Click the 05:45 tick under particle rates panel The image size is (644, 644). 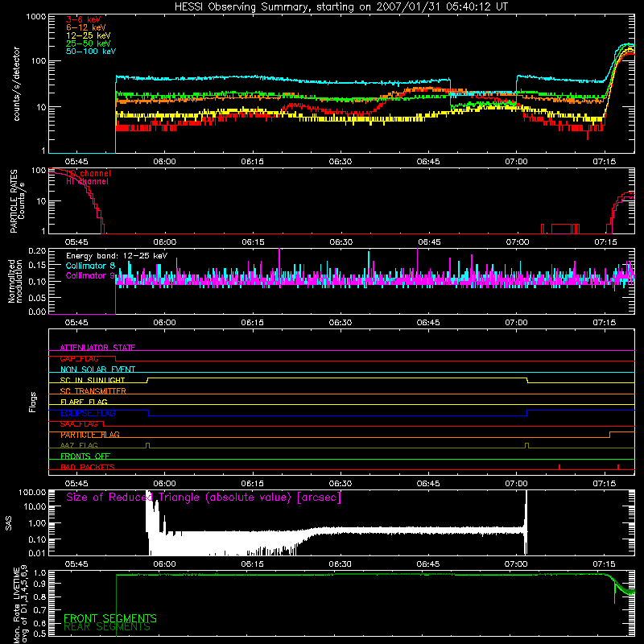coord(76,242)
